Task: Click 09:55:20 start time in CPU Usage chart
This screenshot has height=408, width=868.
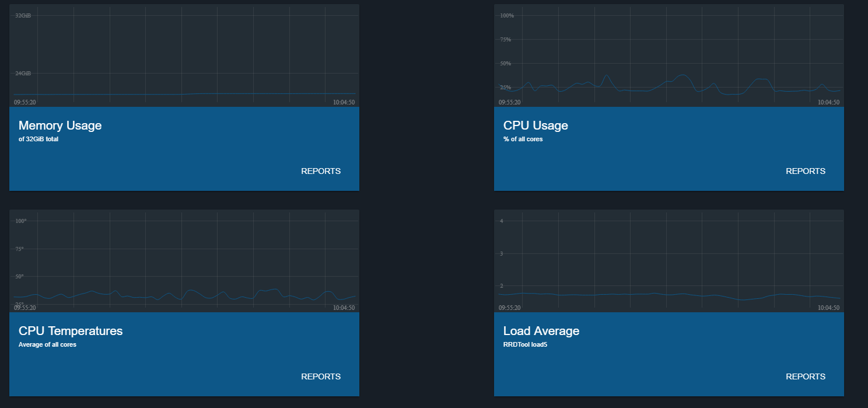Action: 510,102
